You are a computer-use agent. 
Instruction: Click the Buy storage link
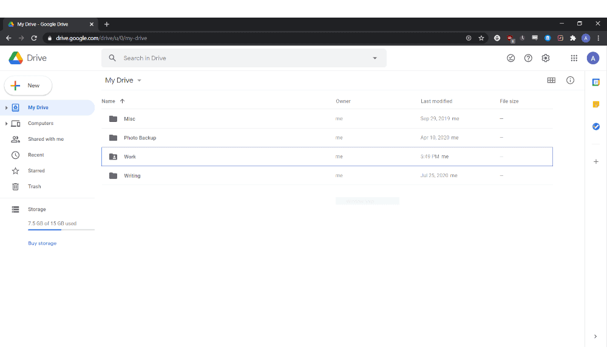42,243
